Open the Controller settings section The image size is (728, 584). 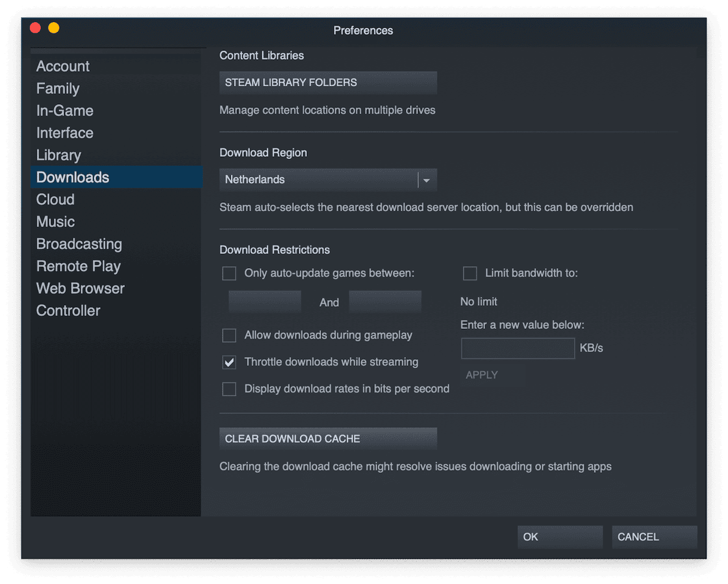[68, 310]
